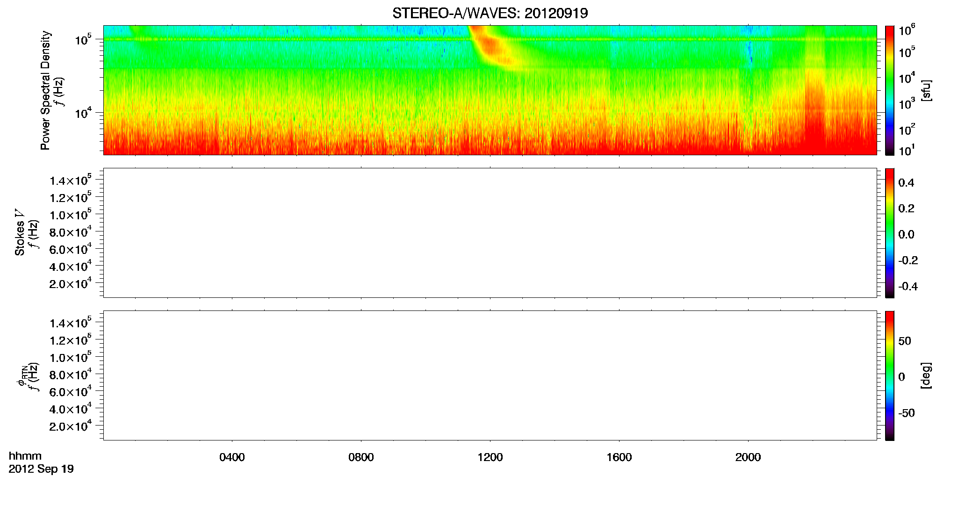
Task: Select the "0800" time axis label
Action: click(361, 457)
